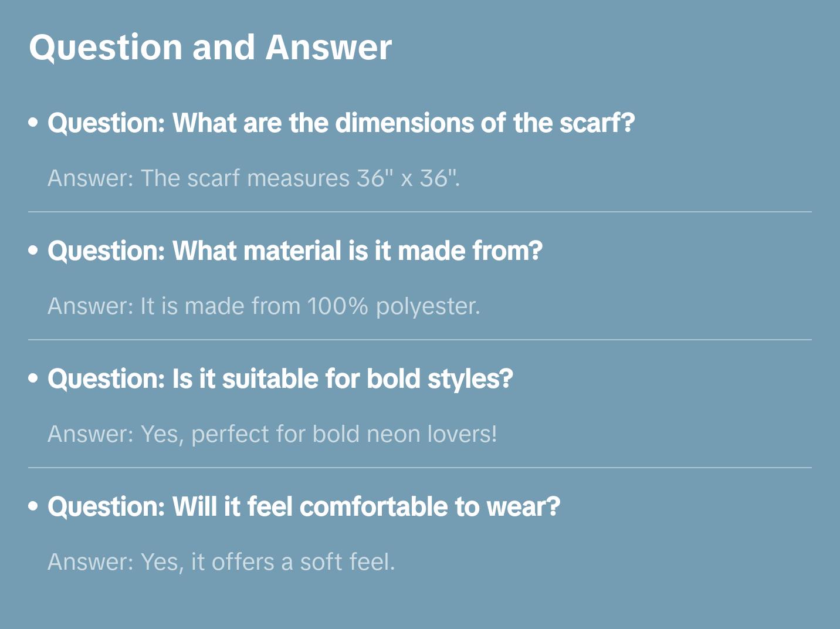Click the "it offers a soft feel" answer
The width and height of the screenshot is (840, 629).
(221, 562)
